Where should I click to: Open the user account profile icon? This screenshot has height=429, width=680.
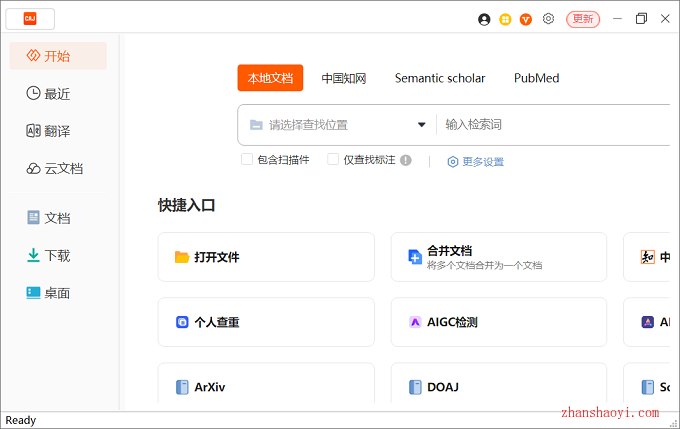point(484,19)
